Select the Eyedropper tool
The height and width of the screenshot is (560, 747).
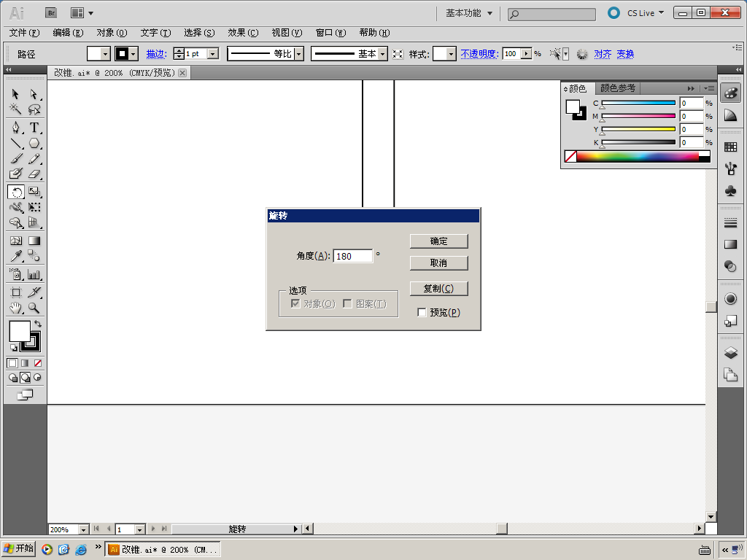pyautogui.click(x=16, y=256)
